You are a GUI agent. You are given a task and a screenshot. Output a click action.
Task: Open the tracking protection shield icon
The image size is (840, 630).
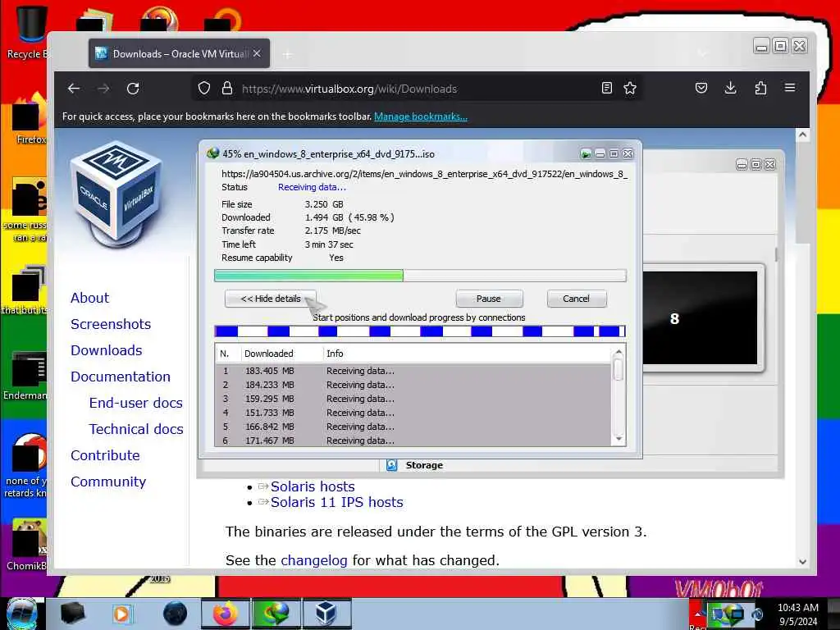click(204, 89)
